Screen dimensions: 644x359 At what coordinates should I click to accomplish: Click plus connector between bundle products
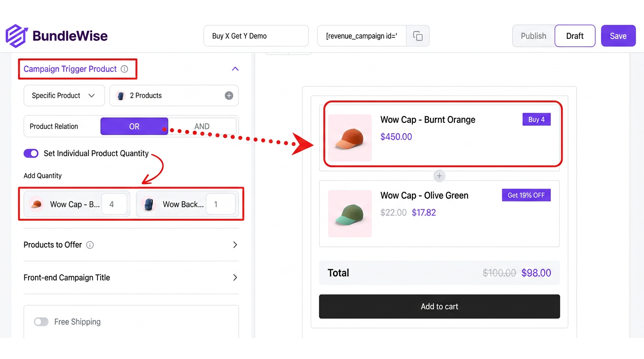439,176
